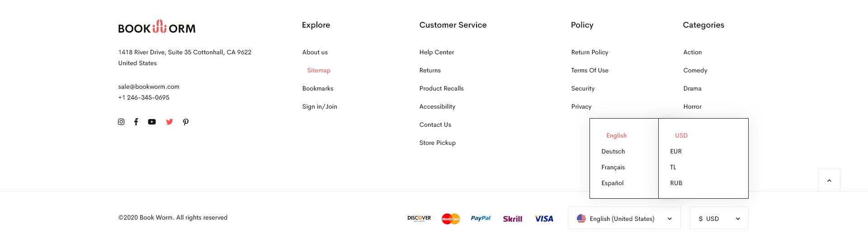Collapse the USD currency dropdown

point(719,218)
